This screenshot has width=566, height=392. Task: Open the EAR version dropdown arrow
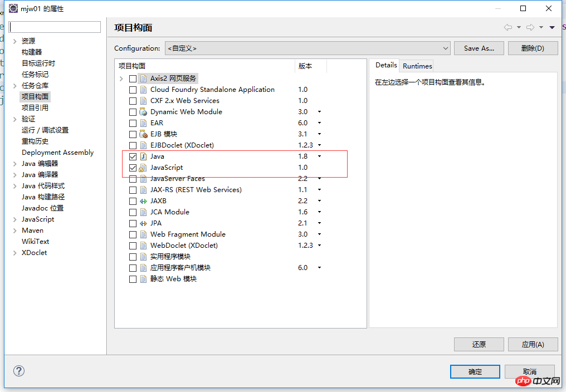pos(319,123)
